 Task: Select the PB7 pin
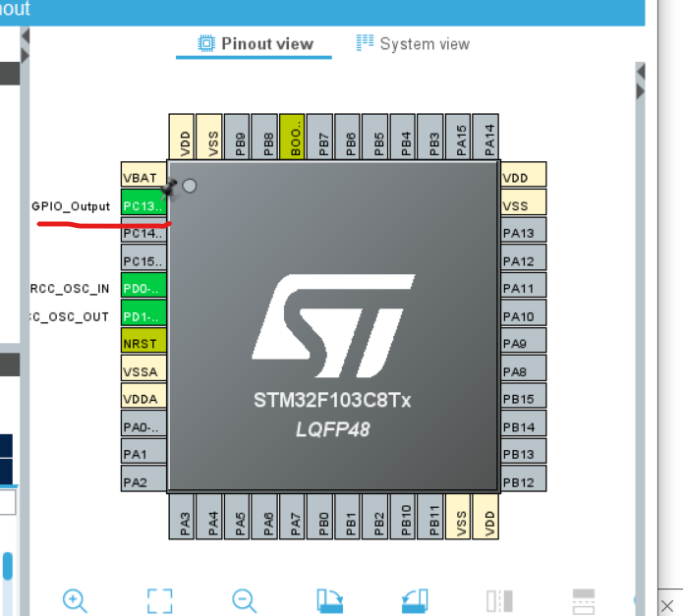coord(320,137)
